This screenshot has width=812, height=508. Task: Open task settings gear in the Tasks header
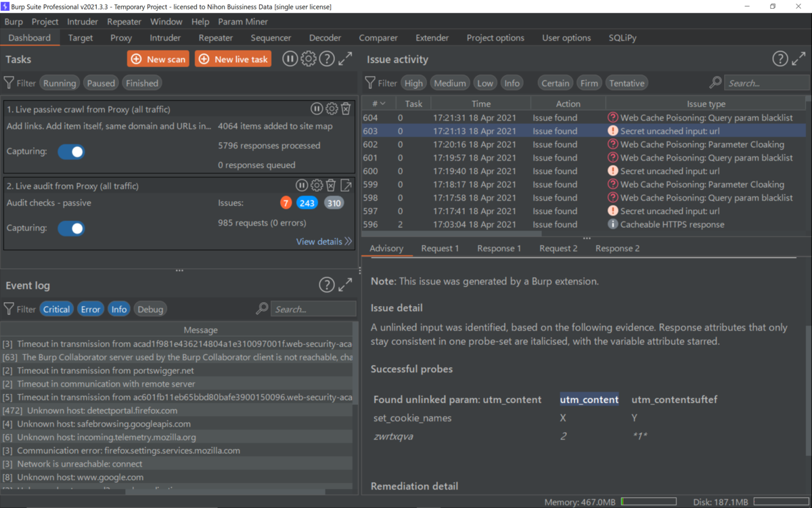[x=308, y=59]
